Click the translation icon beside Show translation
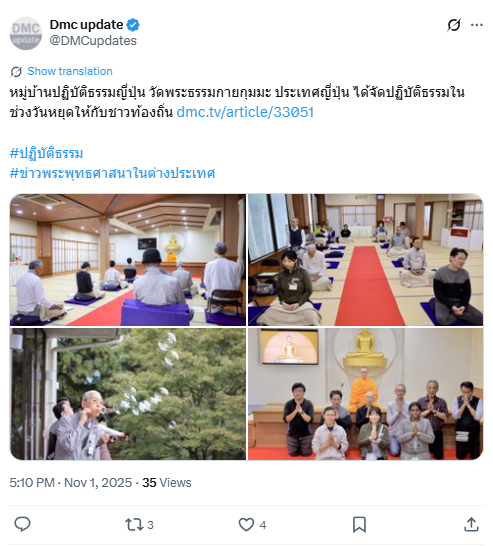Image resolution: width=493 pixels, height=546 pixels. point(16,71)
